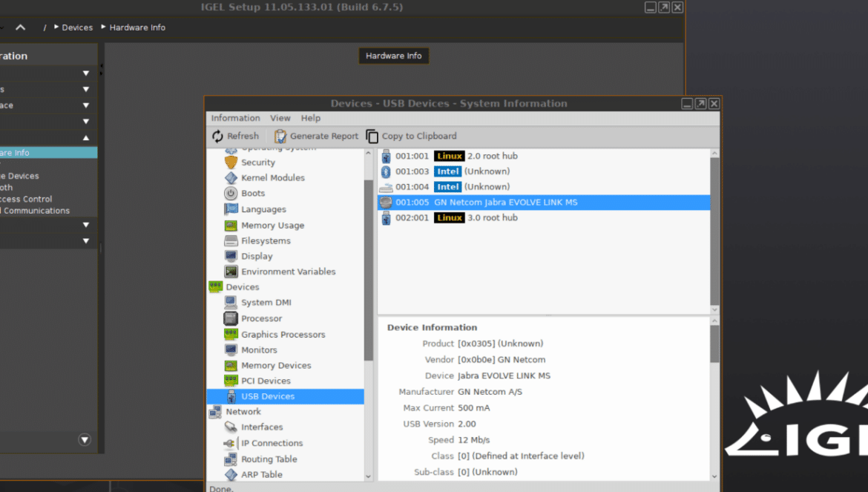Select the Graphics Processors icon

click(231, 334)
